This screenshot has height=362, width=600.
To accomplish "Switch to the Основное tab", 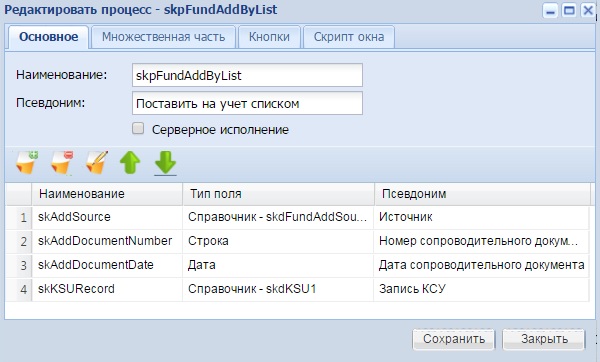I will pyautogui.click(x=48, y=37).
